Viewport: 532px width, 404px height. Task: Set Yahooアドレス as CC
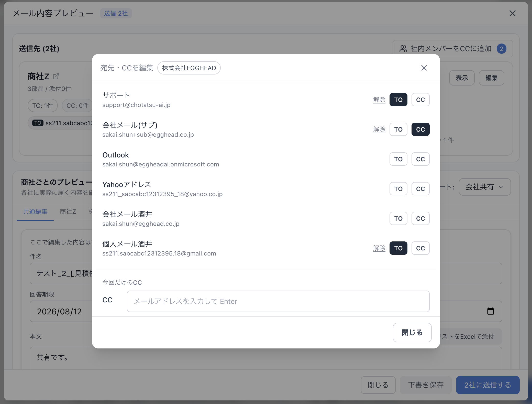point(420,189)
